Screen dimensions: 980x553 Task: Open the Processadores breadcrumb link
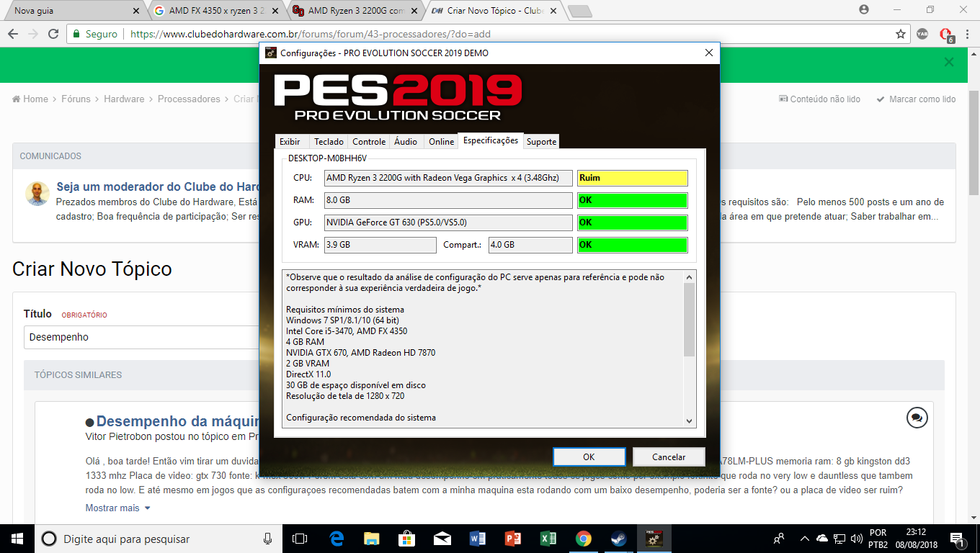point(189,99)
